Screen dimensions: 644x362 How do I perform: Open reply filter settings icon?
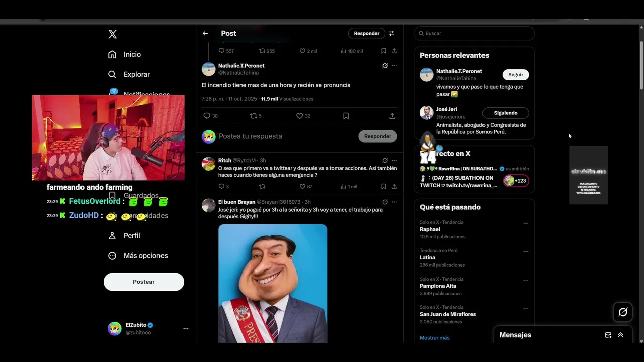coord(391,34)
